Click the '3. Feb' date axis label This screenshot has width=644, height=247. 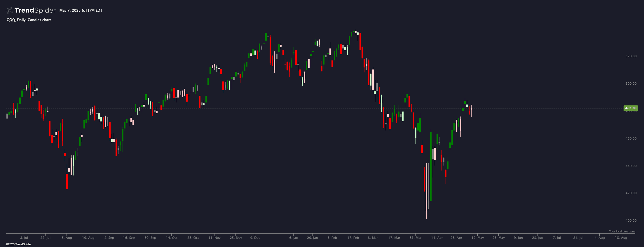pyautogui.click(x=332, y=238)
